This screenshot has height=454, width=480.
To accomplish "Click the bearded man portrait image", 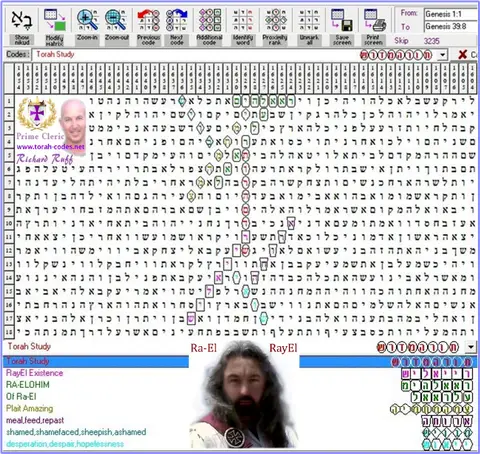I will [x=244, y=395].
